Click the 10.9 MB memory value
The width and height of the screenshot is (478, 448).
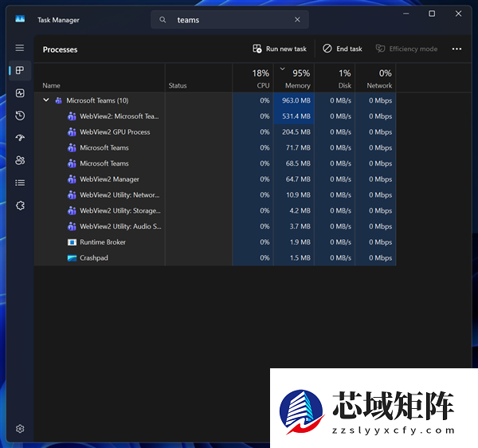(298, 195)
